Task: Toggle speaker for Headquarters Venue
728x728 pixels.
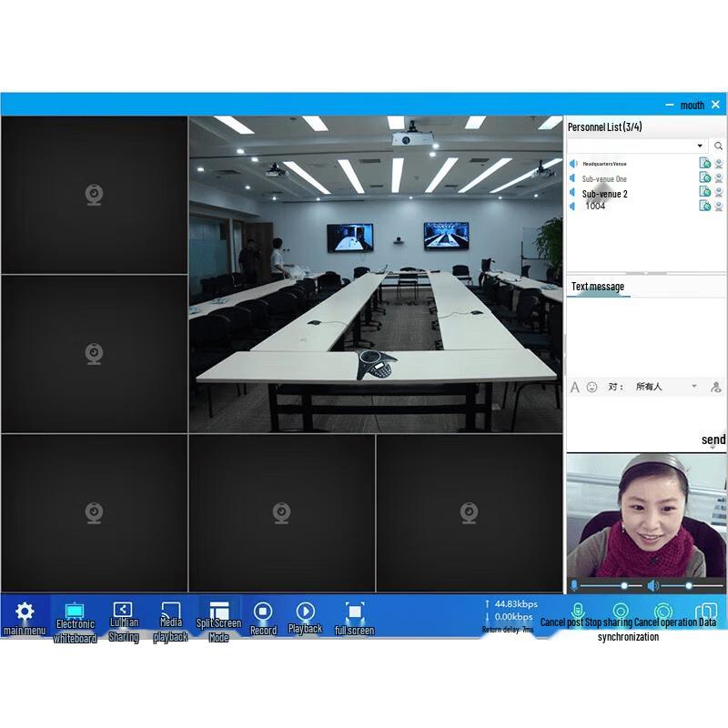Action: coord(573,164)
